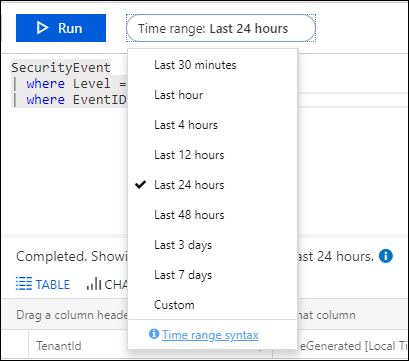Select the checked Last 24 hours option

tap(213, 185)
